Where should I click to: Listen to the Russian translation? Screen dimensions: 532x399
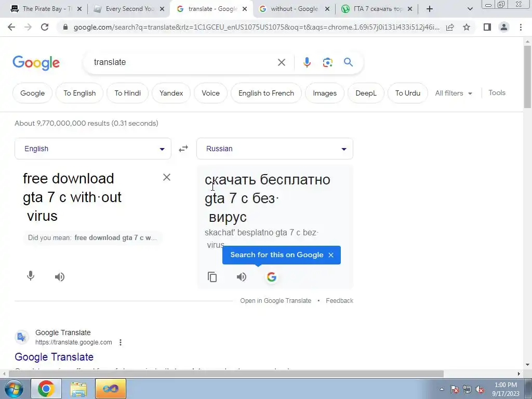242,277
